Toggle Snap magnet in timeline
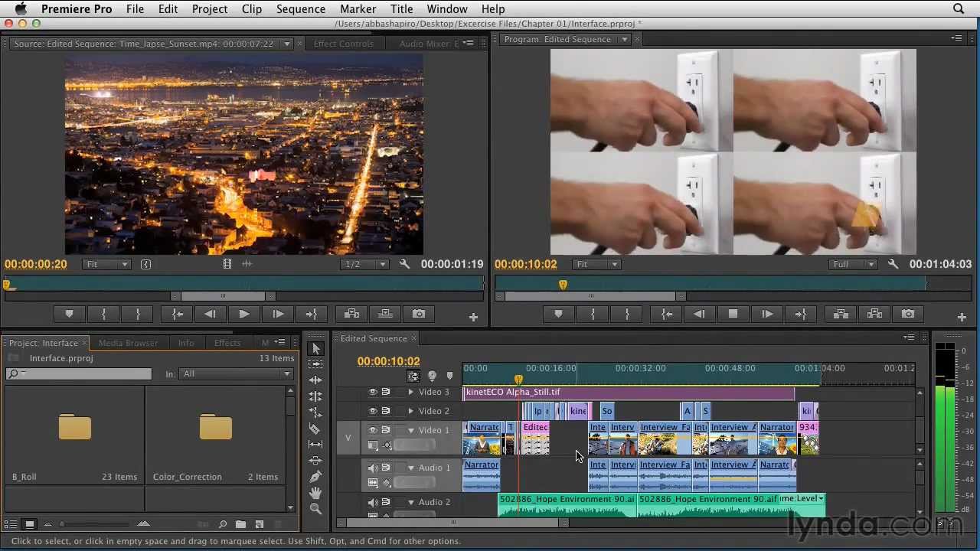Screen dimensions: 980x551 (x=413, y=376)
